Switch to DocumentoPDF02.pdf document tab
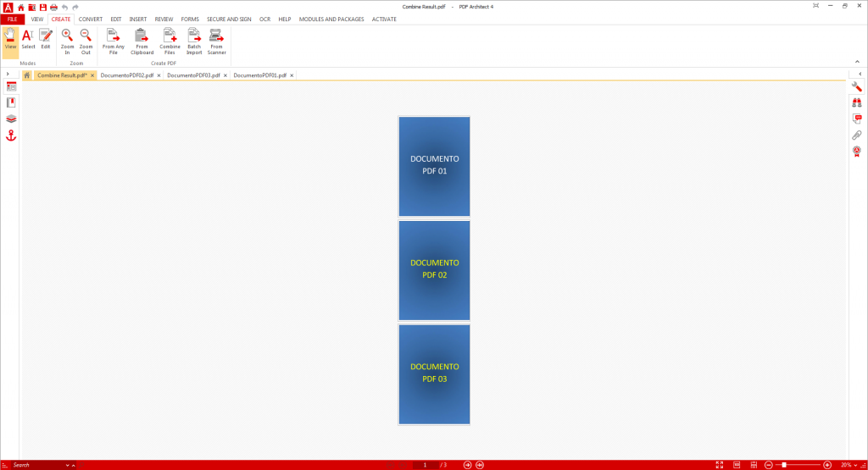Image resolution: width=868 pixels, height=470 pixels. (127, 75)
